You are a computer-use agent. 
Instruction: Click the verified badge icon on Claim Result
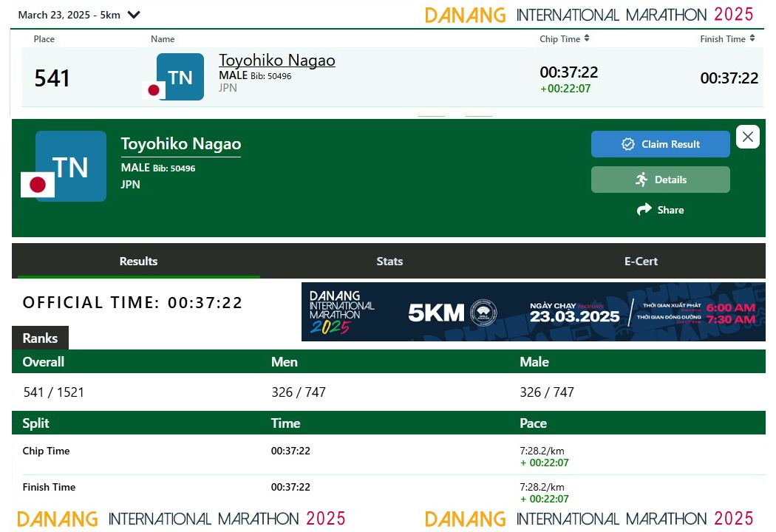[628, 144]
